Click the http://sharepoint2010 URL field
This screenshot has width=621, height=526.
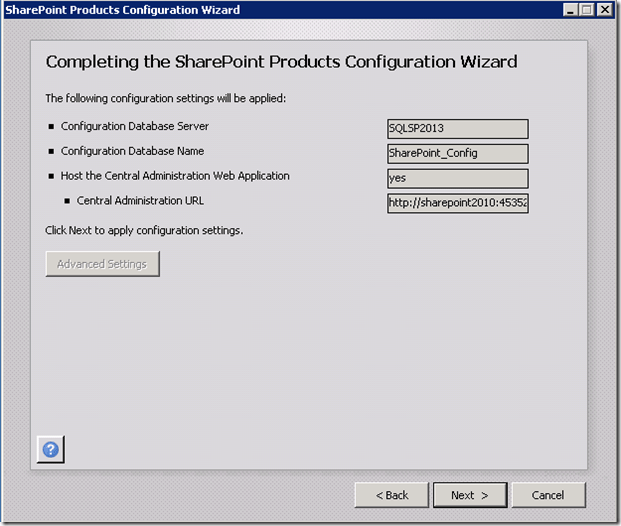(x=457, y=204)
